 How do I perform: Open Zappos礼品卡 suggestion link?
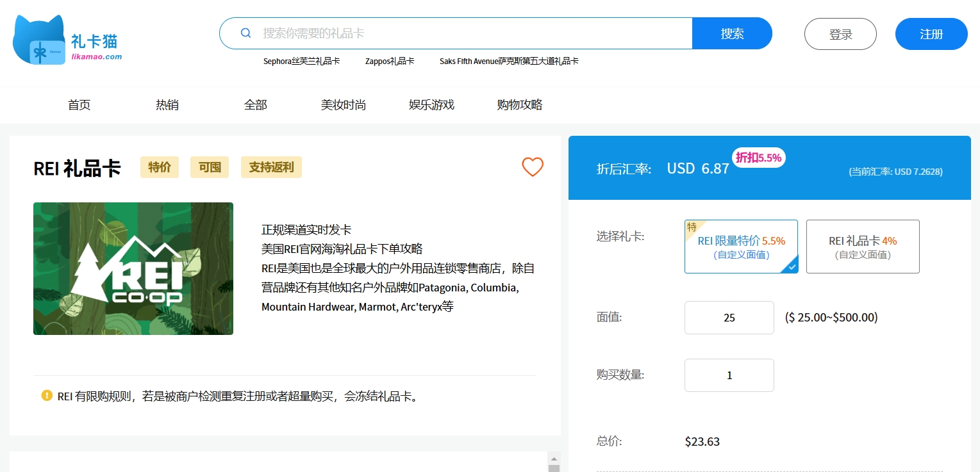tap(390, 61)
